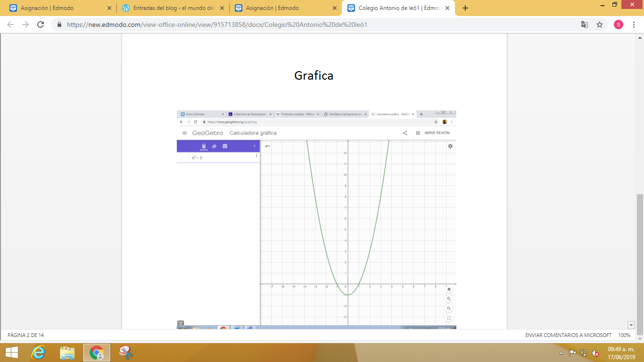Click the 100% zoom level indicator
Viewport: 644px width, 362px height.
pyautogui.click(x=624, y=335)
